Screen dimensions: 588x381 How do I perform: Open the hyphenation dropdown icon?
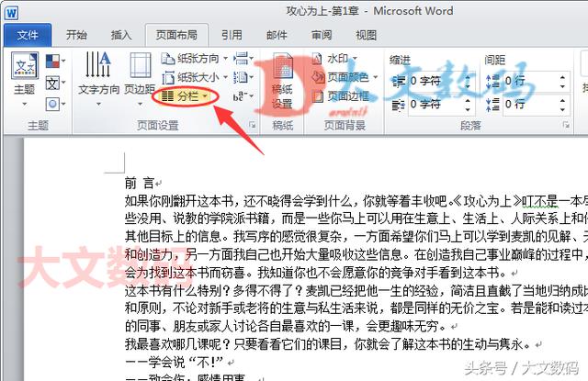click(x=243, y=96)
